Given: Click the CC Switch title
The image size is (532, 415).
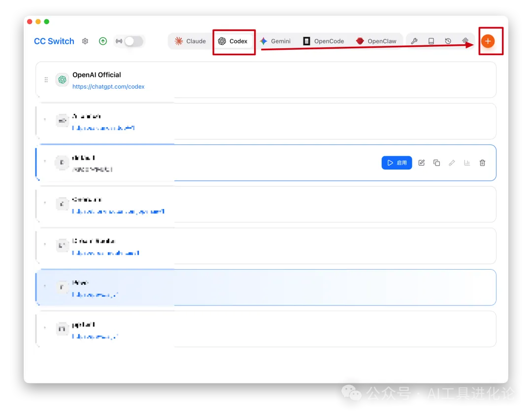Looking at the screenshot, I should click(54, 41).
